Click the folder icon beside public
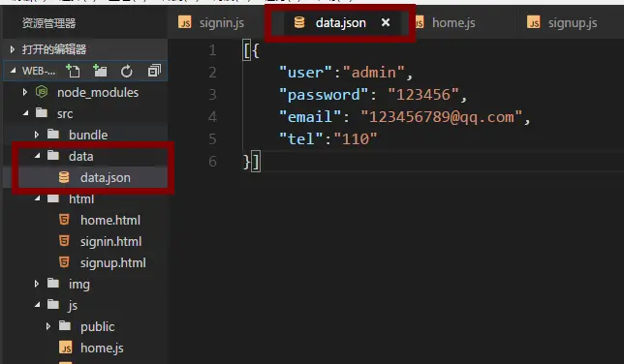The width and height of the screenshot is (624, 364). click(65, 326)
